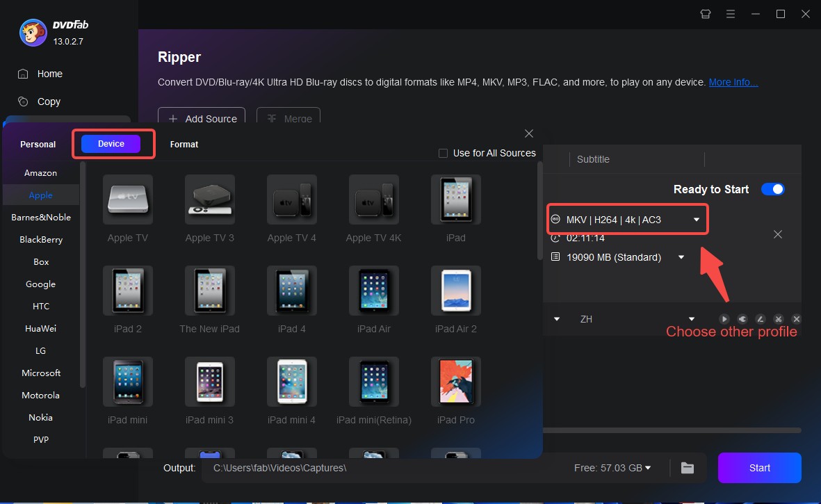Remove the source using the X beside duration
This screenshot has width=821, height=504.
pos(777,234)
